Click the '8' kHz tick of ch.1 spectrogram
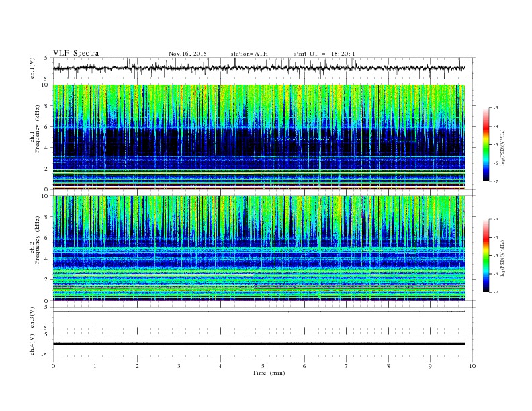 [x=46, y=106]
